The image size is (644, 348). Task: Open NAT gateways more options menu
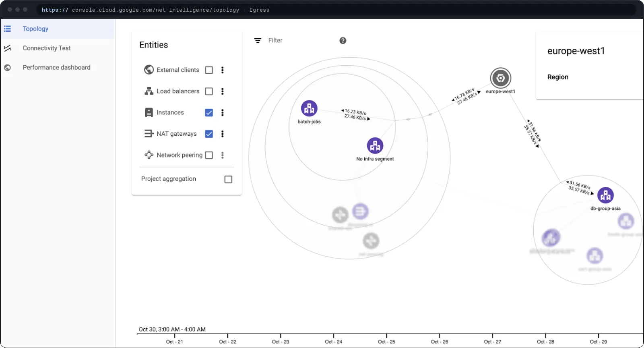pyautogui.click(x=223, y=134)
